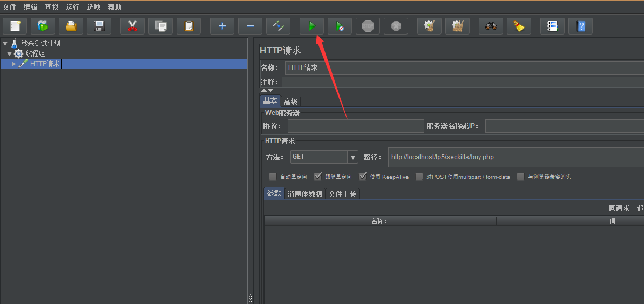Switch to the 基本 tab
644x304 pixels.
pos(270,101)
